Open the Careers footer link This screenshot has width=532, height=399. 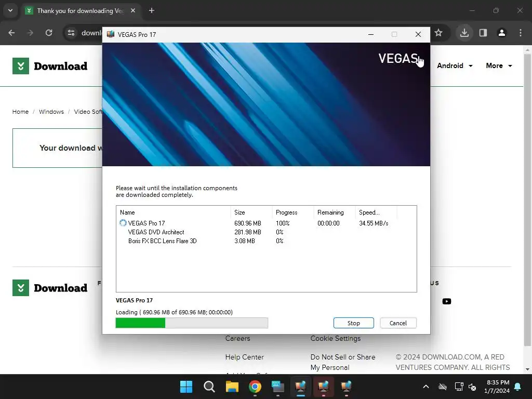237,338
